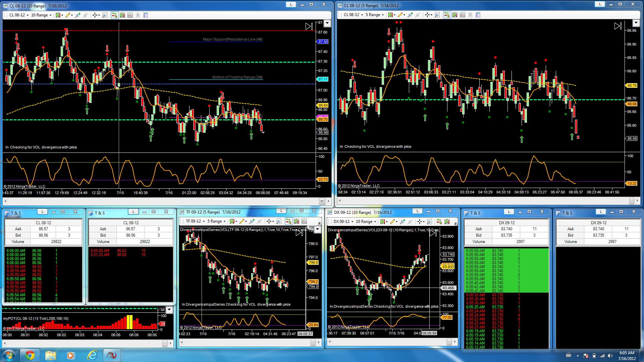Click Volume value 29822 in first CL T&S window
Image resolution: width=644 pixels, height=362 pixels.
(56, 242)
